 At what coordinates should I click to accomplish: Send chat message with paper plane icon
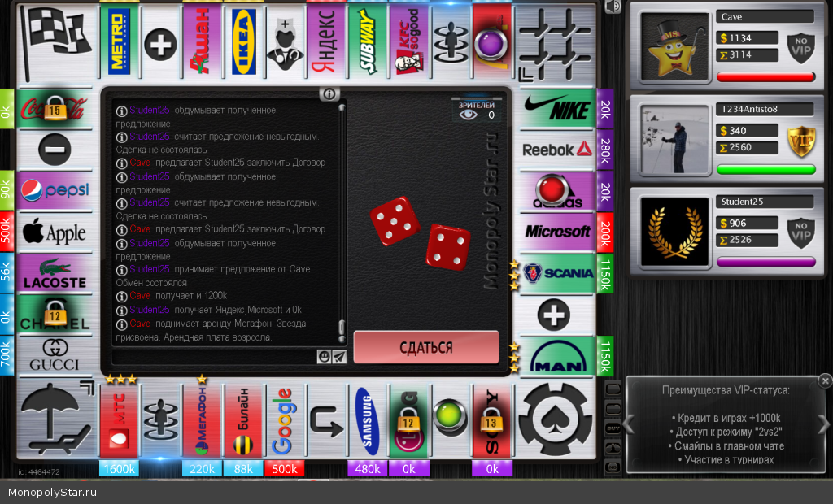point(339,356)
